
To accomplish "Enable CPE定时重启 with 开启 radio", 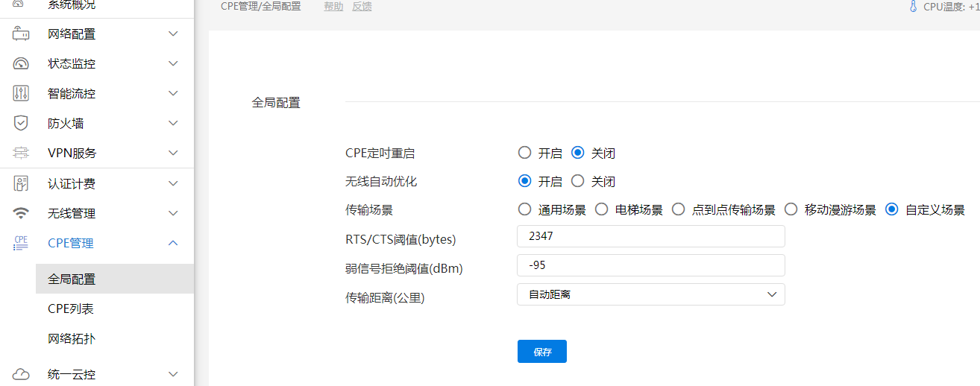I will pyautogui.click(x=525, y=154).
